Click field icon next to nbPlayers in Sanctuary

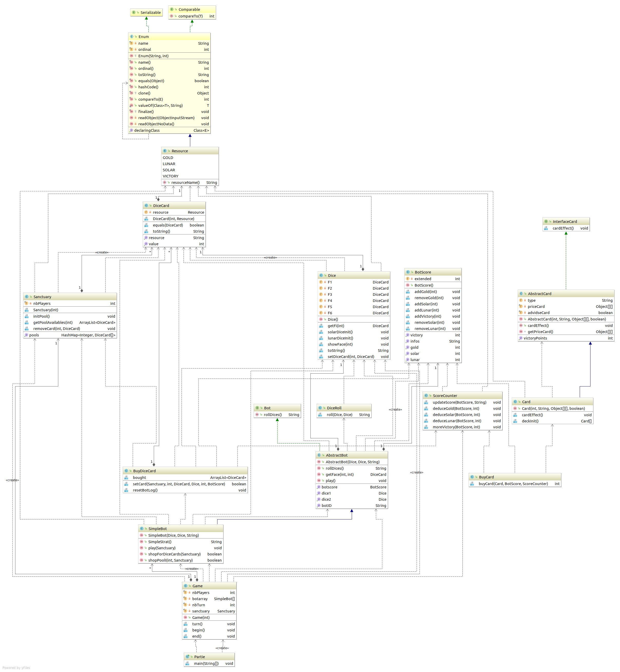click(26, 303)
